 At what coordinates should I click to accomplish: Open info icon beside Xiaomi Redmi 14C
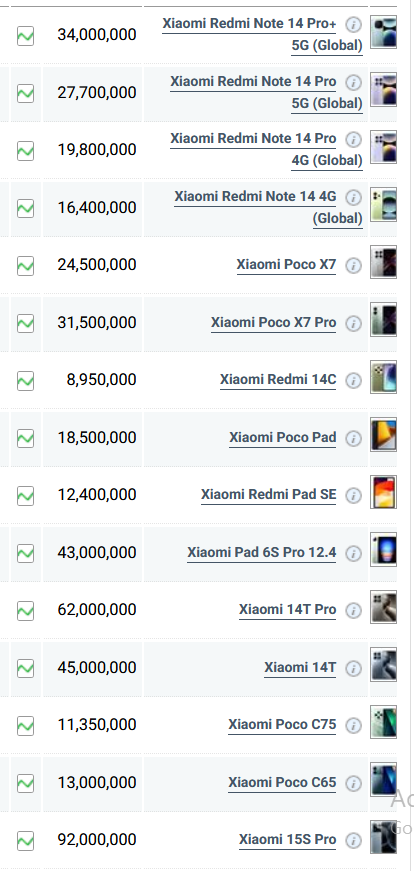(x=353, y=381)
